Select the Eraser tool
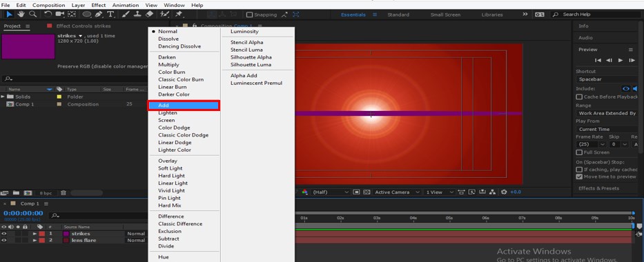This screenshot has height=262, width=644. (149, 14)
